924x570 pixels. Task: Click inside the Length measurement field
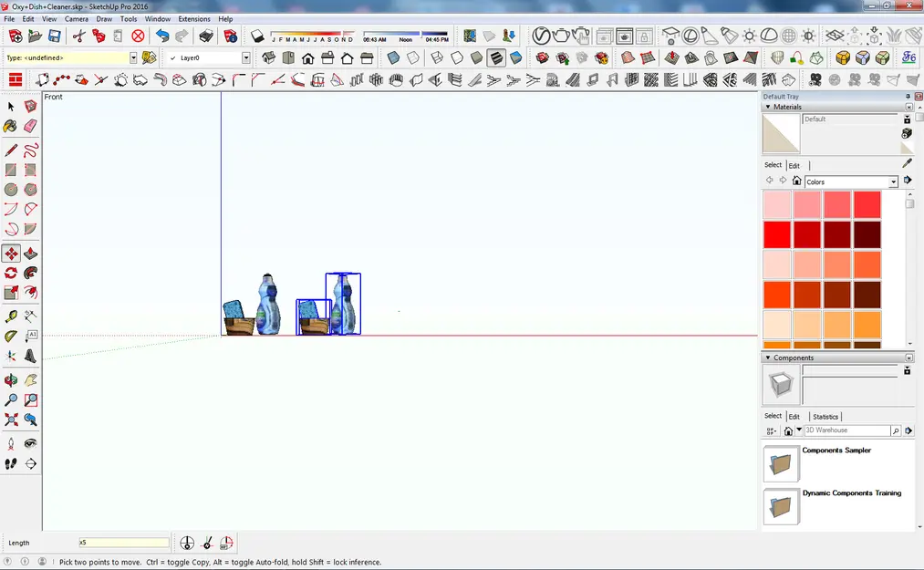[x=122, y=542]
